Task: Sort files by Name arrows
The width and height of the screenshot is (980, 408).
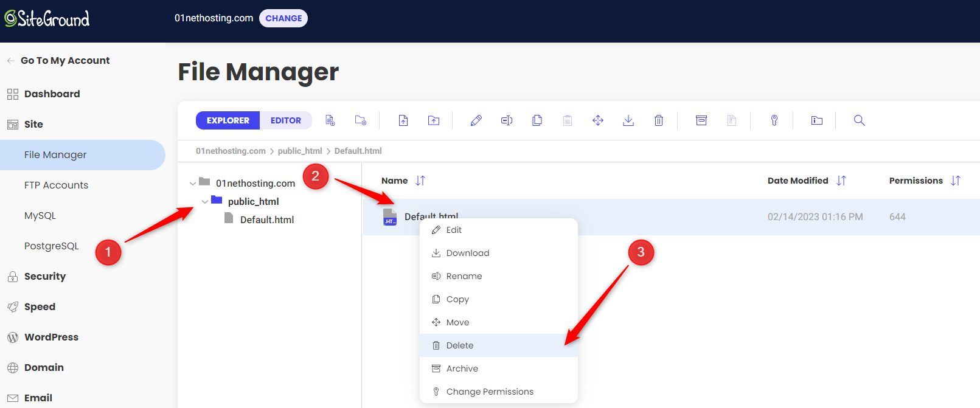Action: pos(420,181)
